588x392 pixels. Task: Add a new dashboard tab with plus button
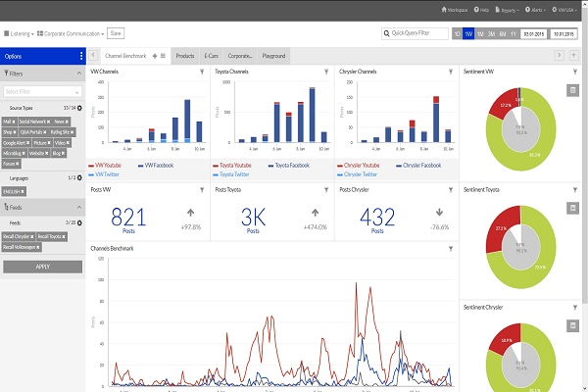click(x=573, y=55)
